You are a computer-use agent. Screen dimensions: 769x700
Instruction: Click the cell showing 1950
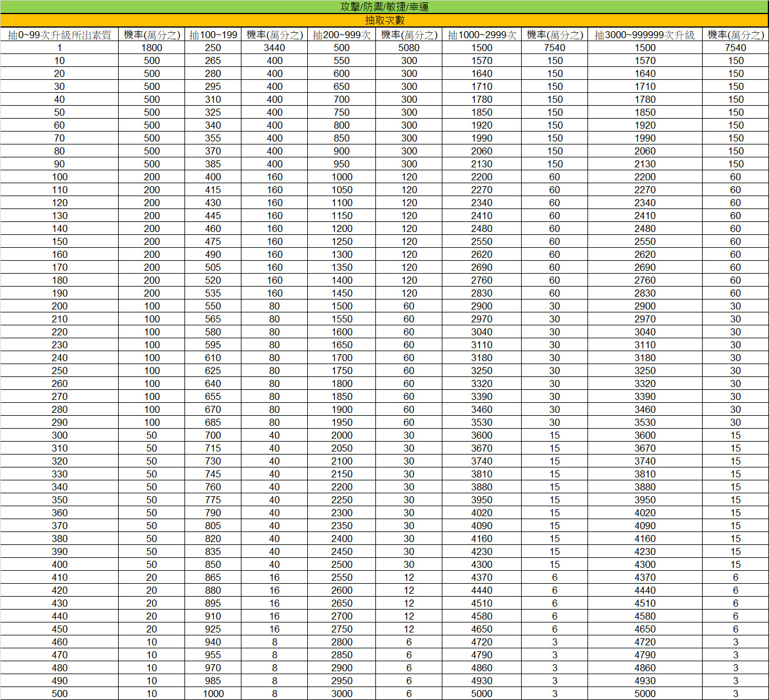coord(341,422)
